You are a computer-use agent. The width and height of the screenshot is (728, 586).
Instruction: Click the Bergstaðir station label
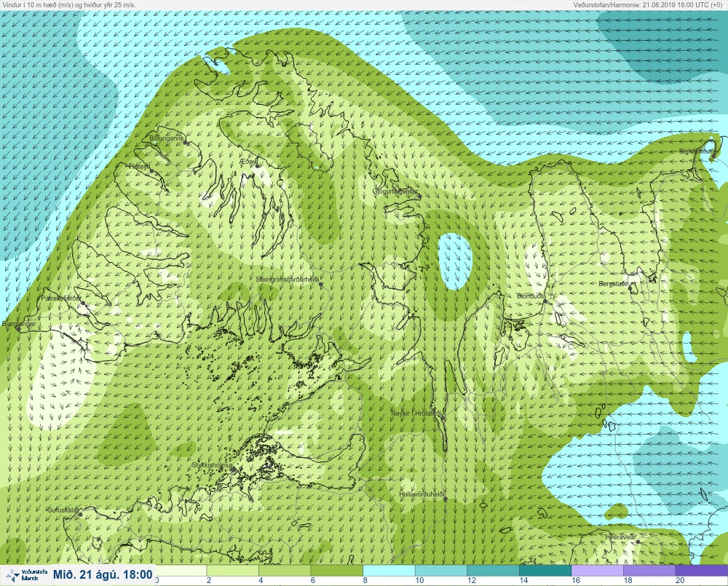613,284
